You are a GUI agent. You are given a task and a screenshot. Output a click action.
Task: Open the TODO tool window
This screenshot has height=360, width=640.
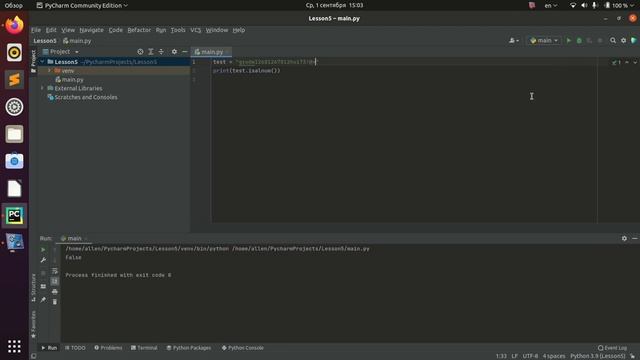(x=75, y=348)
